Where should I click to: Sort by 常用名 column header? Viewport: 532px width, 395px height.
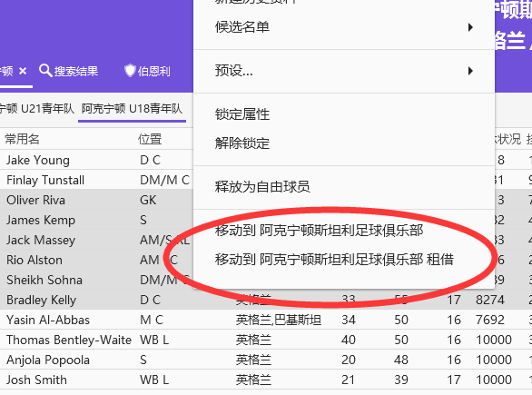23,139
